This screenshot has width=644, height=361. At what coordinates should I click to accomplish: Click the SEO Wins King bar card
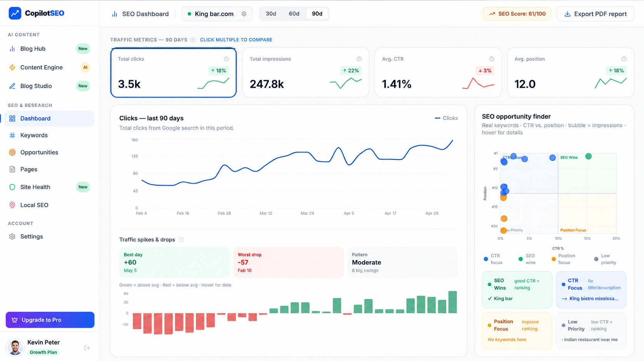point(517,289)
